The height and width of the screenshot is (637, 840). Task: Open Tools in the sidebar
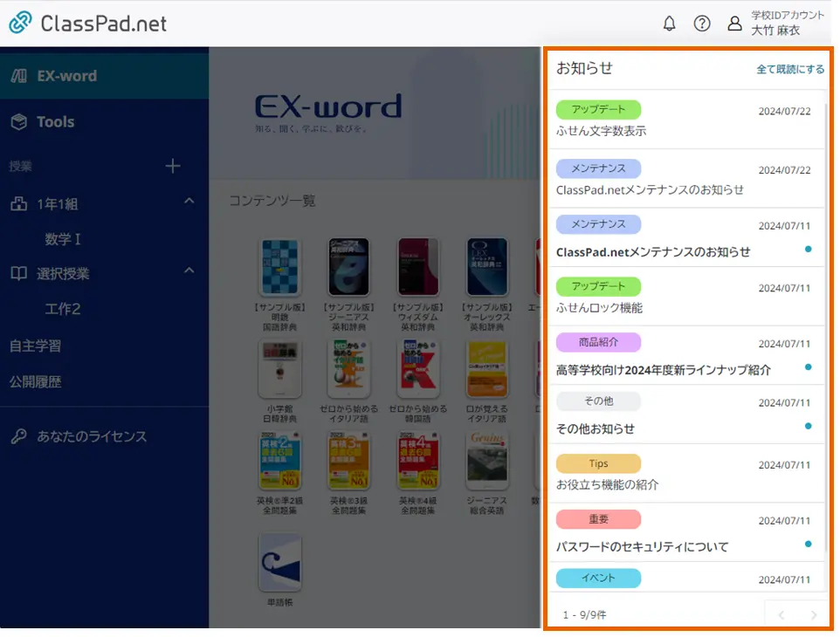pos(55,122)
